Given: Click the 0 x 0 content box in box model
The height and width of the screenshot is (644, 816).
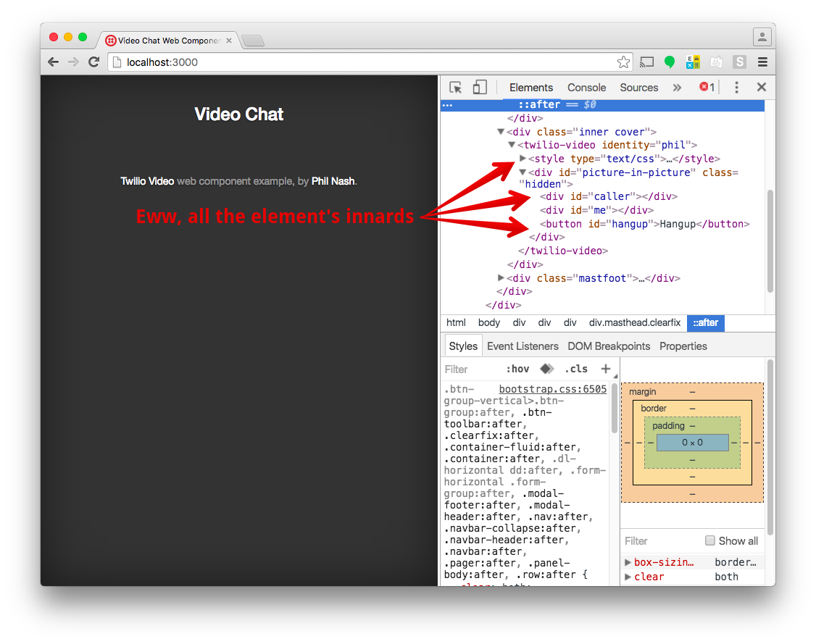Looking at the screenshot, I should pos(692,443).
